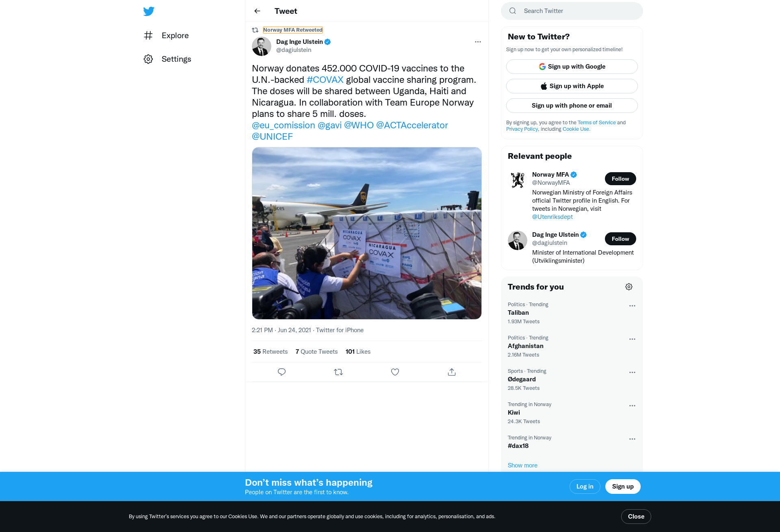
Task: Click the reply speech bubble icon
Action: [282, 372]
